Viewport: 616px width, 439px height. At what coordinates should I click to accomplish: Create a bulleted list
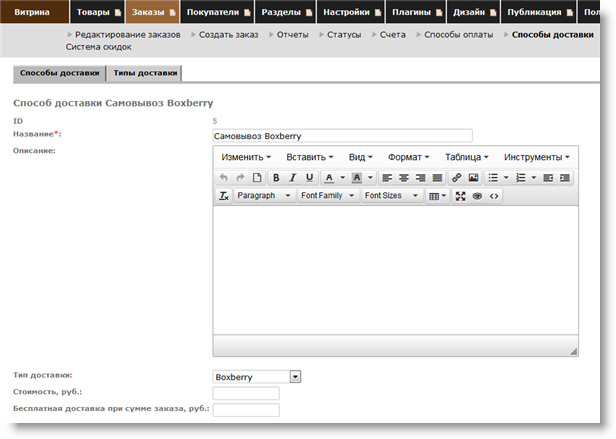click(493, 178)
